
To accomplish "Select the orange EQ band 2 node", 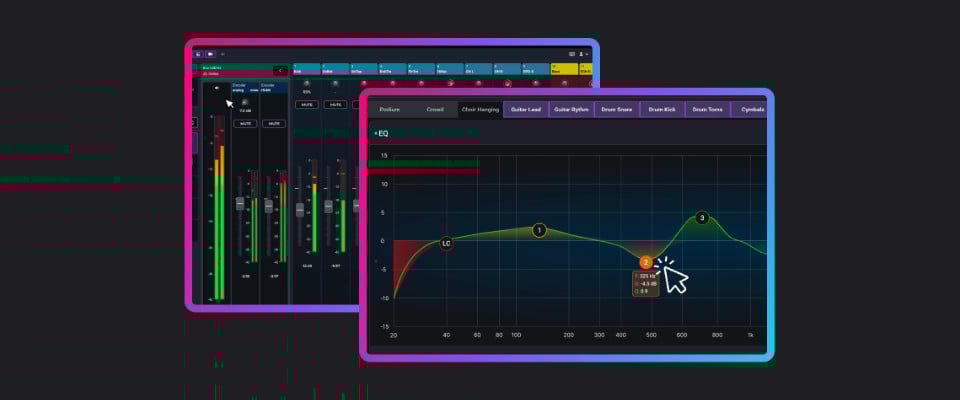I will point(646,263).
